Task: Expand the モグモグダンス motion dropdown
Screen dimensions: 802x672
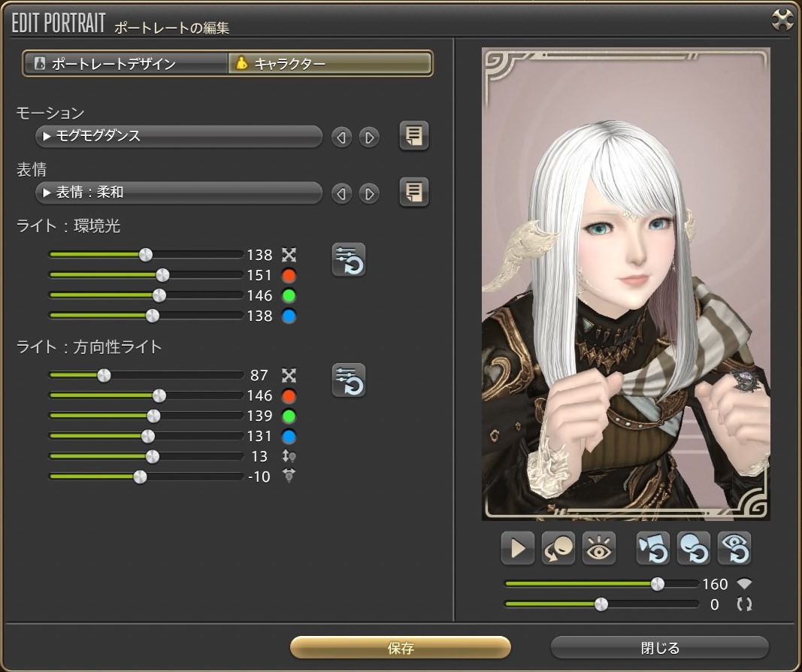Action: pyautogui.click(x=179, y=137)
